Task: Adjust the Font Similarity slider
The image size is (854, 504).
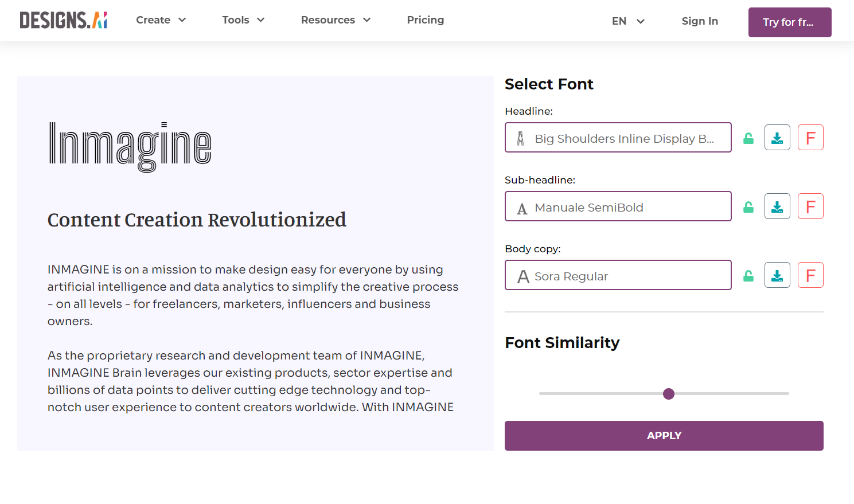Action: click(668, 394)
